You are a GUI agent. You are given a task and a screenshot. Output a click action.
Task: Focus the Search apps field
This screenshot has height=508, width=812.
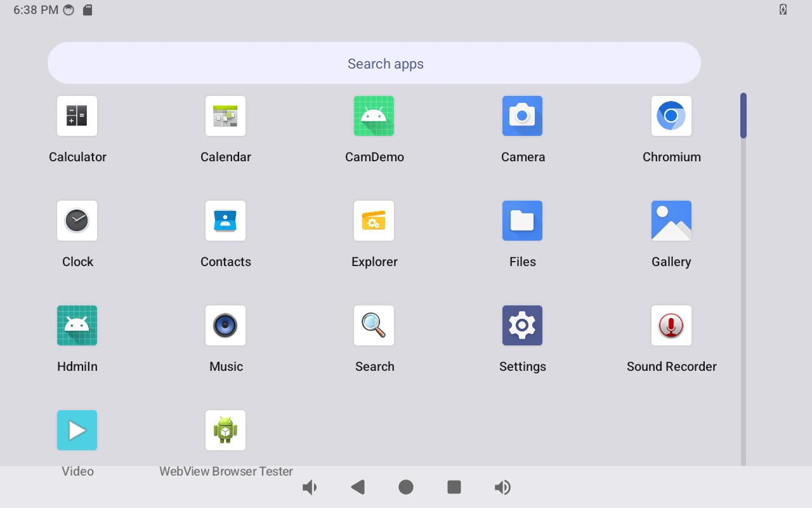pos(374,63)
